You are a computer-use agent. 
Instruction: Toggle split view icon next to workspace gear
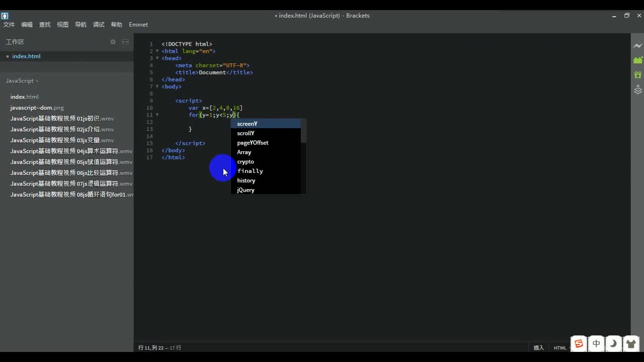pyautogui.click(x=125, y=42)
